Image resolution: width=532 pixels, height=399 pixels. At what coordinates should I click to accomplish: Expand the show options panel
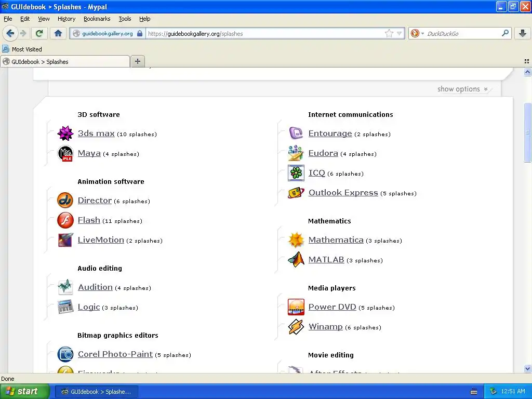[x=462, y=89]
